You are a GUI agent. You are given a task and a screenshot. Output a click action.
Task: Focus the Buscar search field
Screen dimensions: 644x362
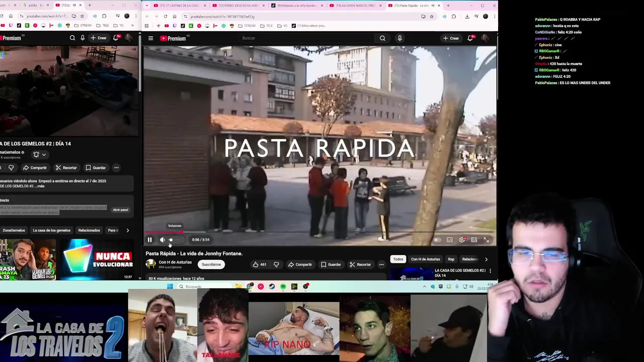[x=306, y=38]
